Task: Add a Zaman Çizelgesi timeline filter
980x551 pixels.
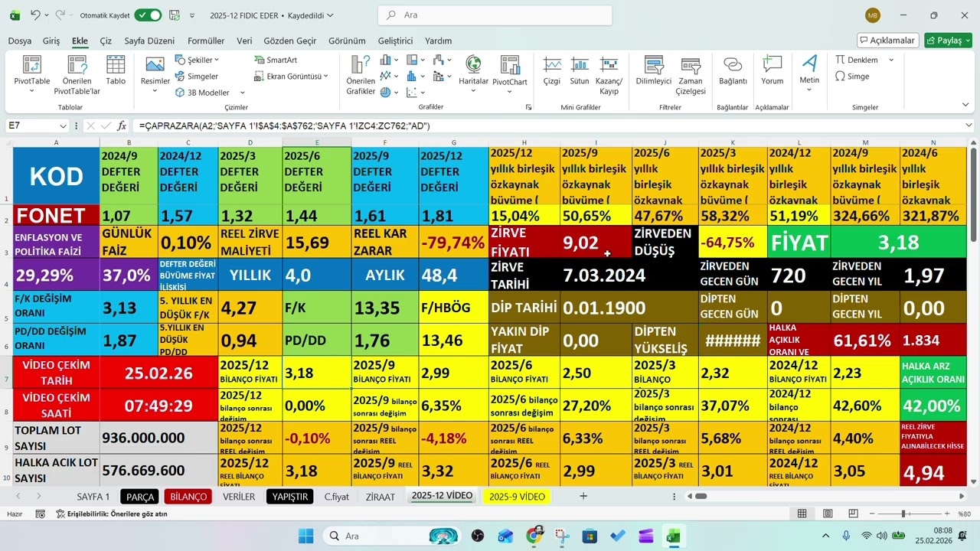Action: [691, 73]
